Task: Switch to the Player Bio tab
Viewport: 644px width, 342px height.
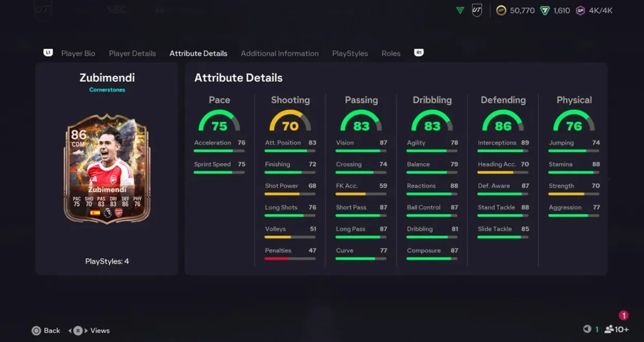Action: [78, 53]
